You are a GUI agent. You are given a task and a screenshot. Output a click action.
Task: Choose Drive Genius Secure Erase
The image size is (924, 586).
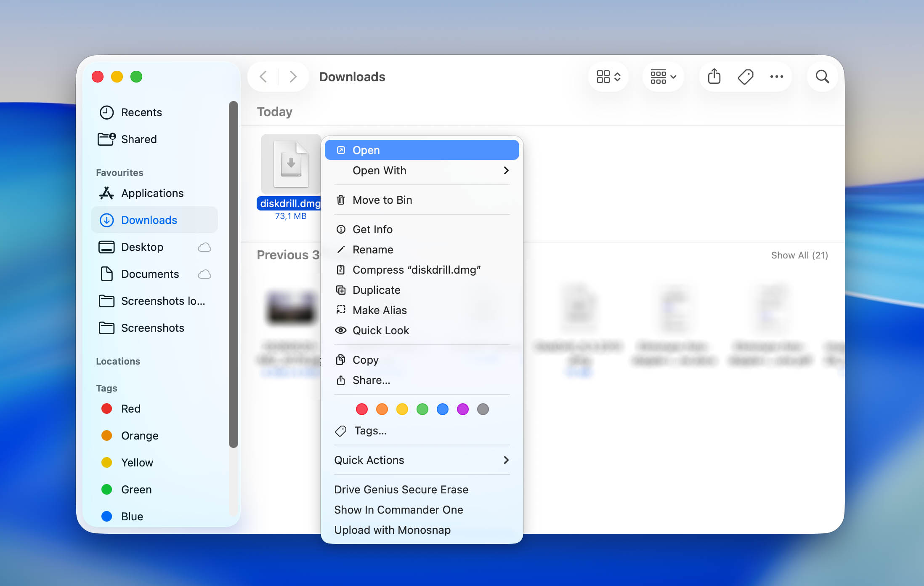pyautogui.click(x=422, y=490)
